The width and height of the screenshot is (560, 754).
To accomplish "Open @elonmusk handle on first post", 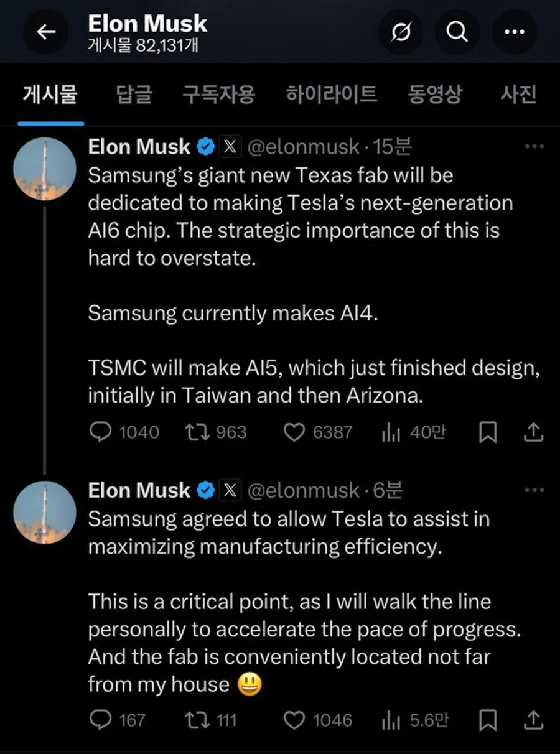I will tap(304, 147).
